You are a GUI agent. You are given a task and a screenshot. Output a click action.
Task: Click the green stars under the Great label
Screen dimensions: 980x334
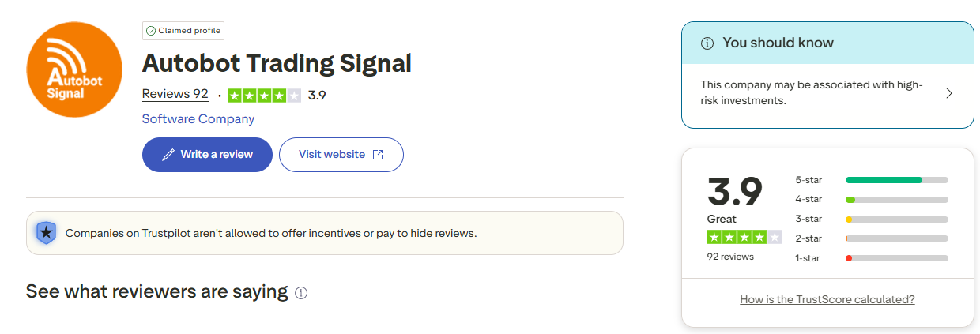(744, 237)
